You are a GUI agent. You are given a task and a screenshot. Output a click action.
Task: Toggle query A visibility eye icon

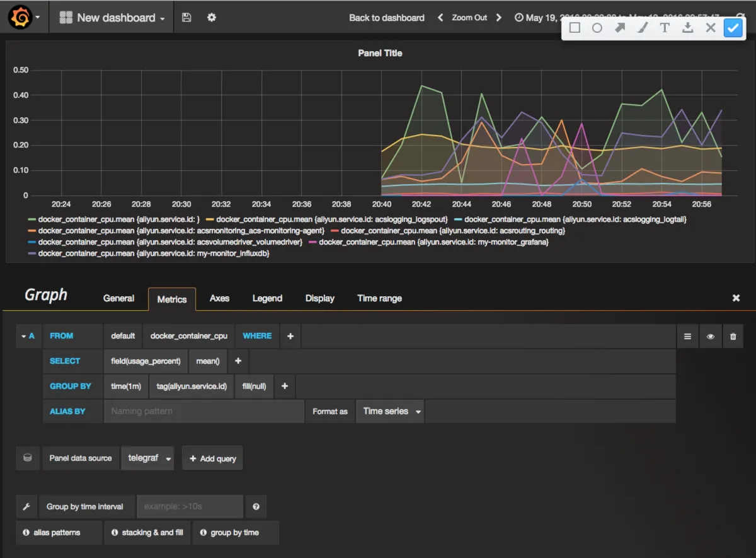711,336
